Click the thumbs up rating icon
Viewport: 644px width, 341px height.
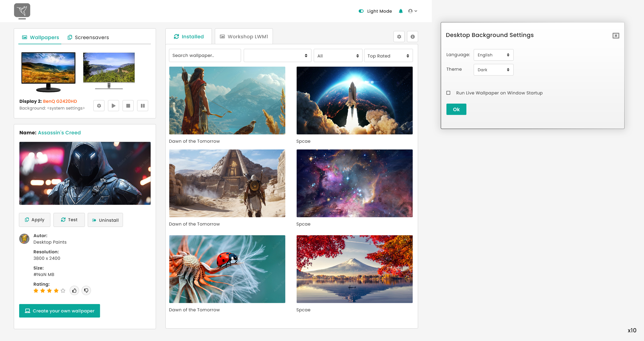coord(74,291)
